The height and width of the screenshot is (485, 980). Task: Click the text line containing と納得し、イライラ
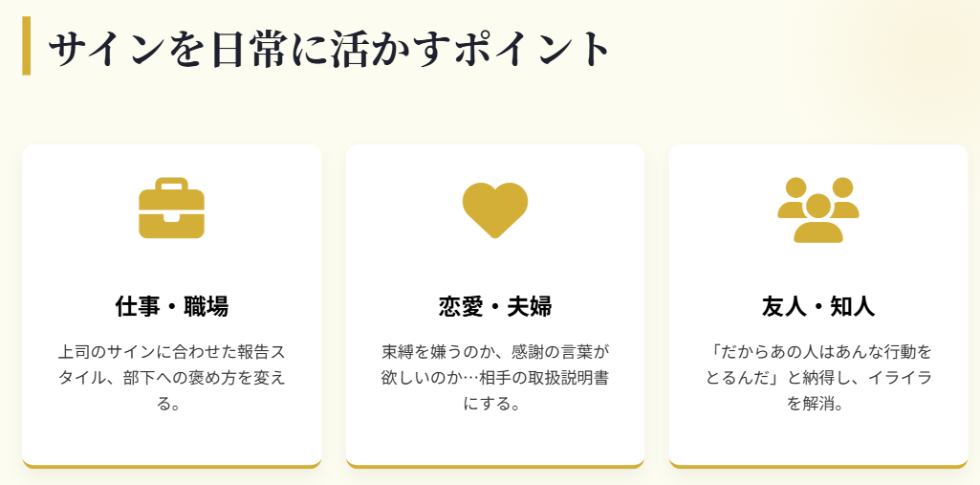pyautogui.click(x=818, y=378)
